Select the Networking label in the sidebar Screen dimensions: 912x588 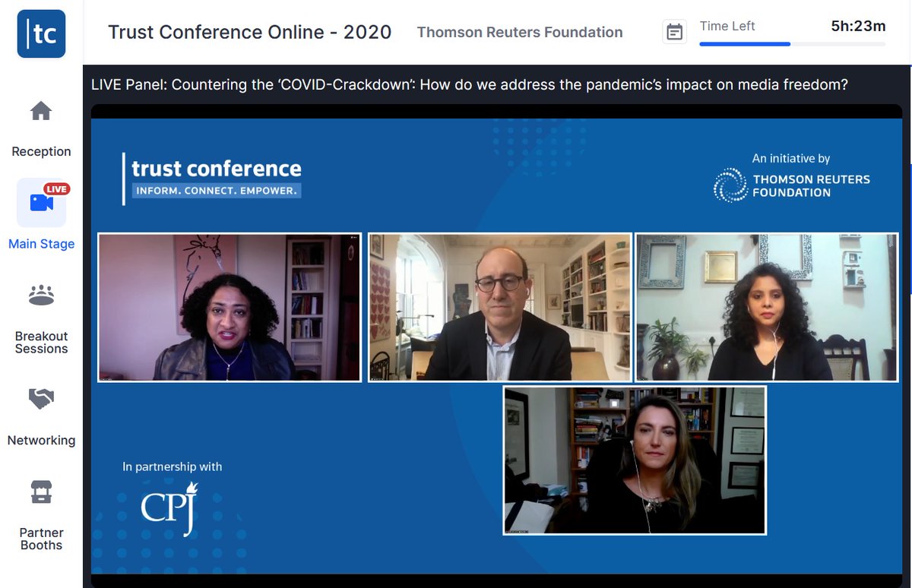[x=41, y=440]
